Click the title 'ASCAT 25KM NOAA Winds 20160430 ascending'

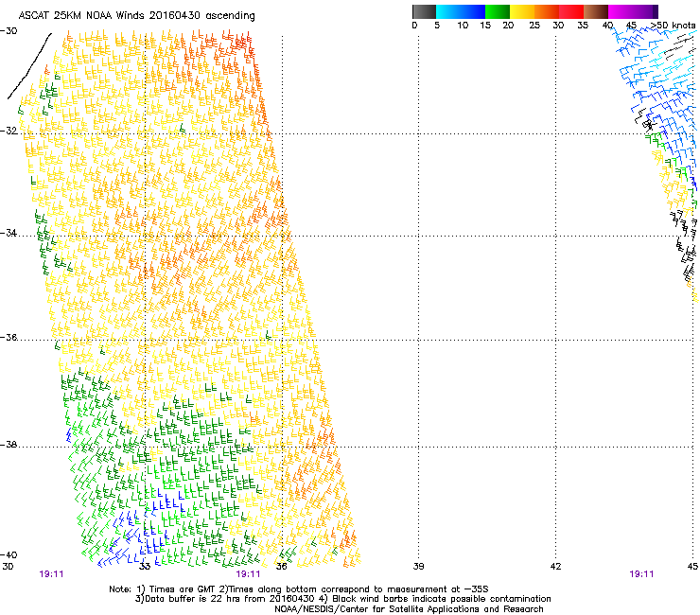coord(136,16)
